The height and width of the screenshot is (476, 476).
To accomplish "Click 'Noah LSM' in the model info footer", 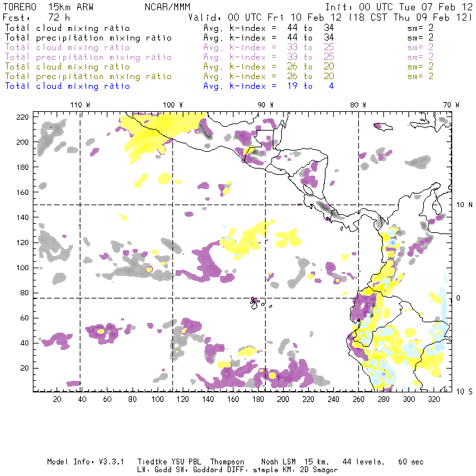I will coord(279,462).
